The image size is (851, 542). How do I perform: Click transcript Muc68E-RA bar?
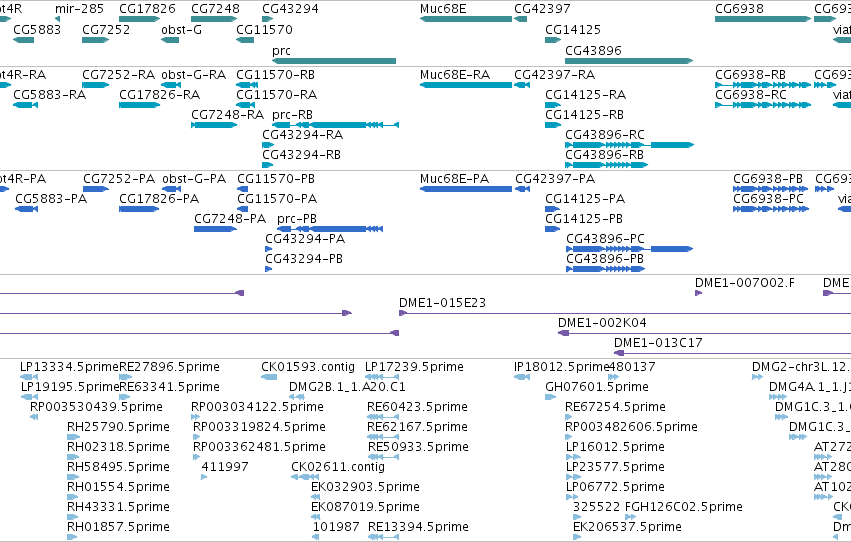[466, 85]
